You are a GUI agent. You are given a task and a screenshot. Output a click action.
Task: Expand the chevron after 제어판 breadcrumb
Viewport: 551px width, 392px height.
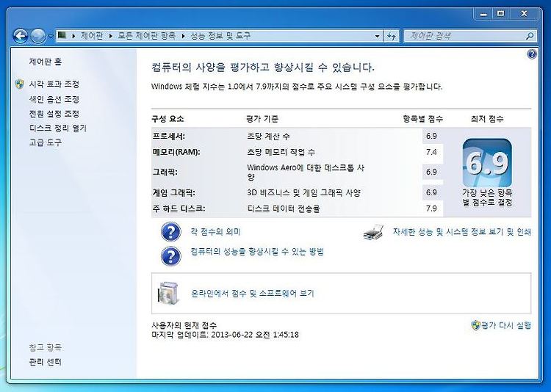pyautogui.click(x=111, y=35)
